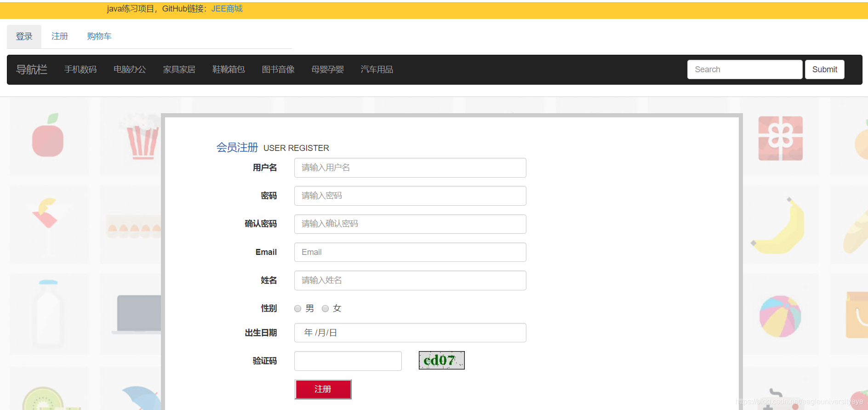
Task: Focus the 密码 input field
Action: (410, 196)
